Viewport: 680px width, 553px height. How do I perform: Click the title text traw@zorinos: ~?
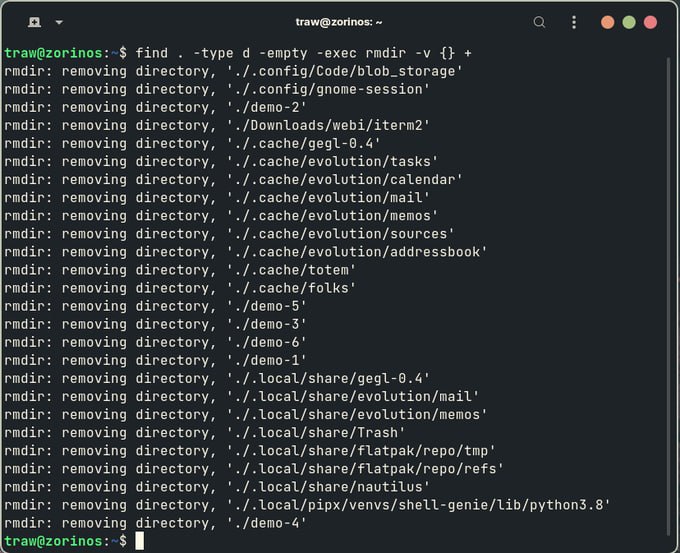pyautogui.click(x=339, y=22)
